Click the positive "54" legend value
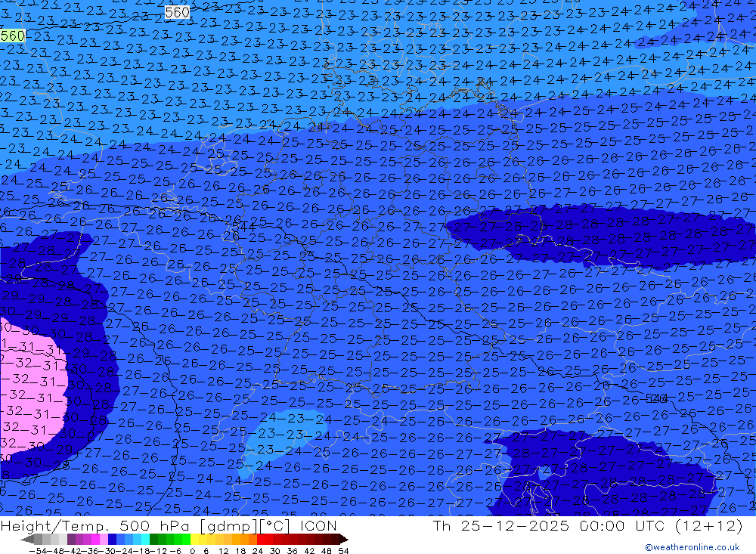 [x=343, y=551]
